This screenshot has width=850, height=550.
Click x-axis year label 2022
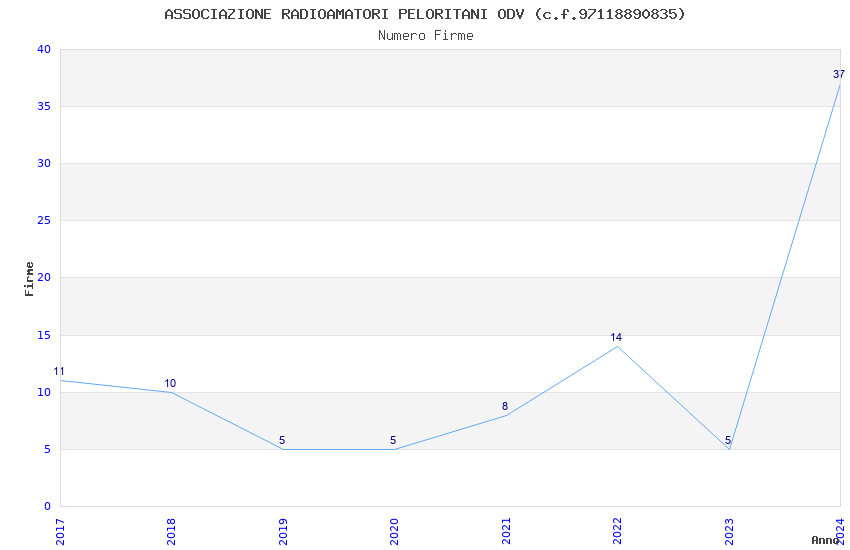617,532
